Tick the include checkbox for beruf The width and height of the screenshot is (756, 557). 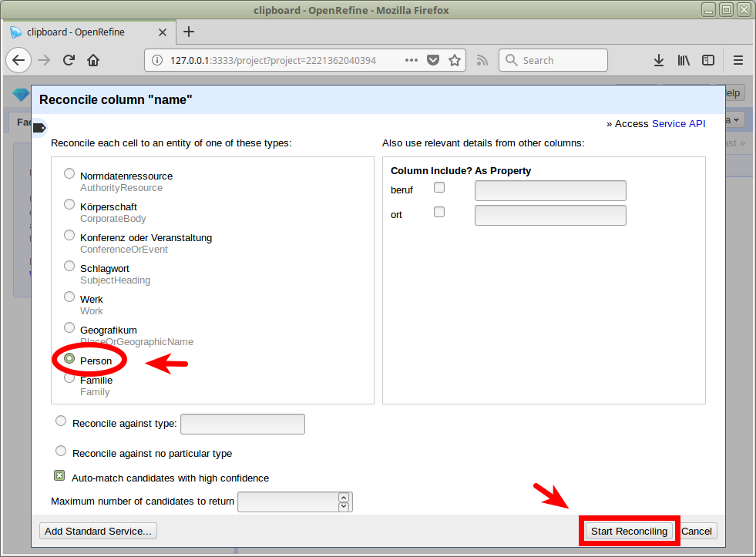tap(439, 187)
